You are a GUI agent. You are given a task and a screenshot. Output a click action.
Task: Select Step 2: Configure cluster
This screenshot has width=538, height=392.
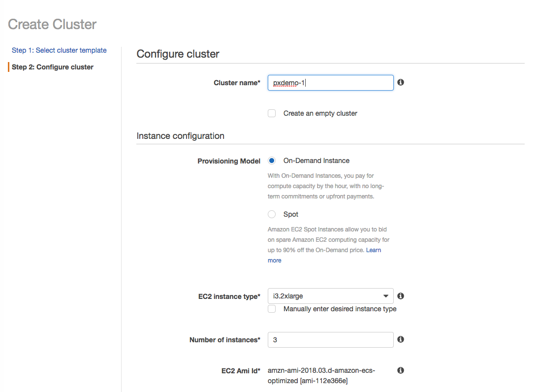coord(53,66)
